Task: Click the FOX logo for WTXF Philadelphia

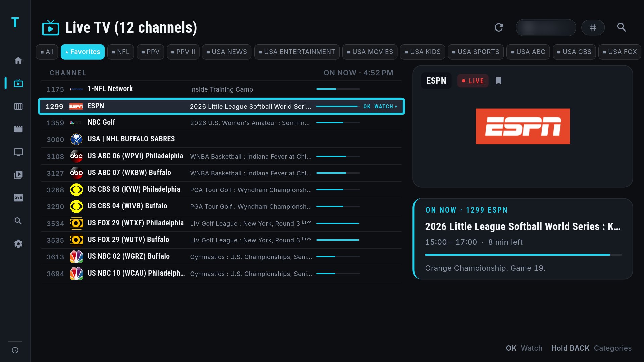Action: coord(76,223)
